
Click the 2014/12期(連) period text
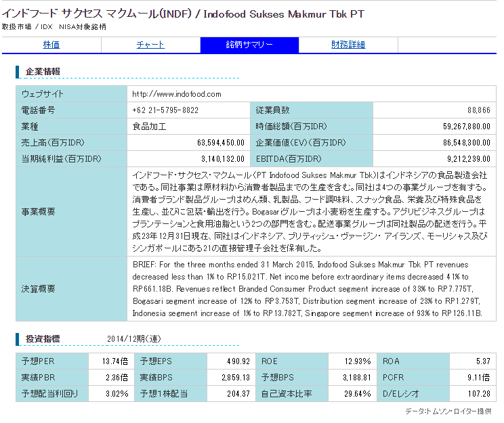pos(134,339)
